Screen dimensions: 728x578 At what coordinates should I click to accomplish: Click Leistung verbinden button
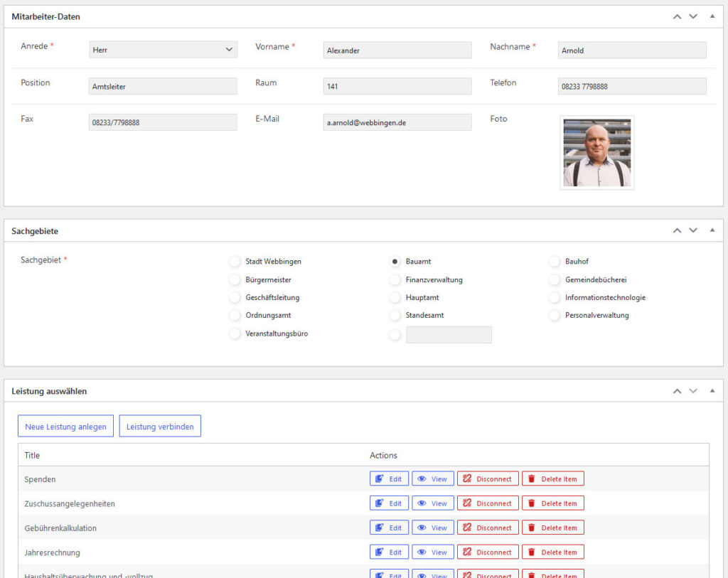click(160, 427)
